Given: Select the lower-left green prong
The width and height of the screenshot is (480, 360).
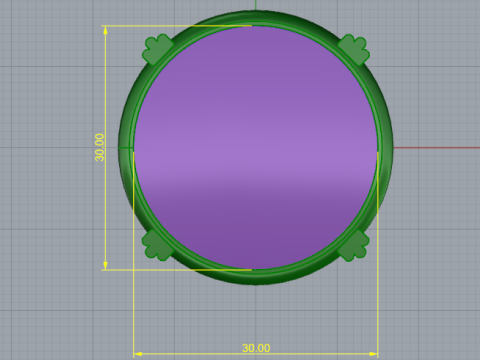Looking at the screenshot, I should point(157,245).
